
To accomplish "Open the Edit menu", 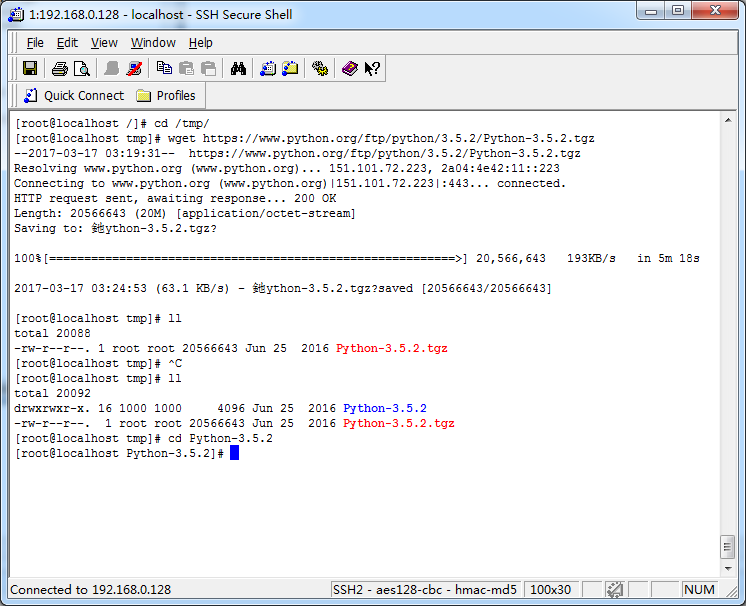I will click(67, 43).
